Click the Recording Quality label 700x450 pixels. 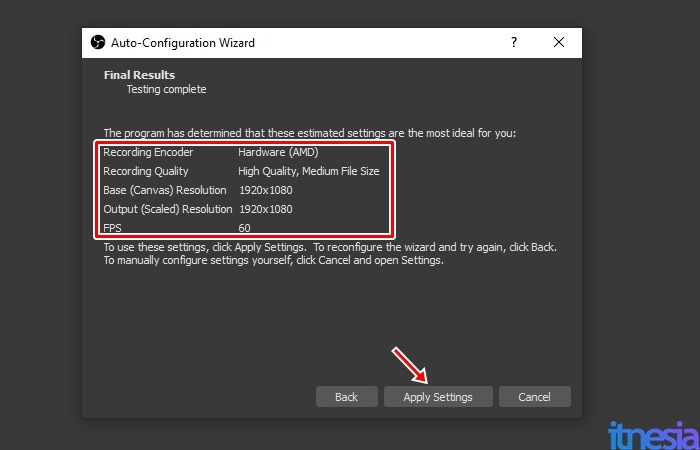click(x=146, y=171)
